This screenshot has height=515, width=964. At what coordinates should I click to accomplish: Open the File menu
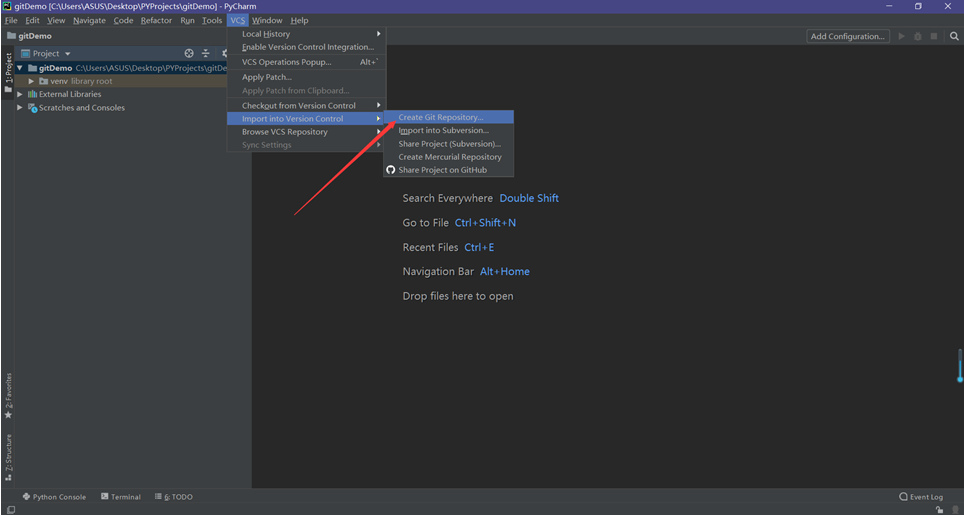pyautogui.click(x=11, y=20)
